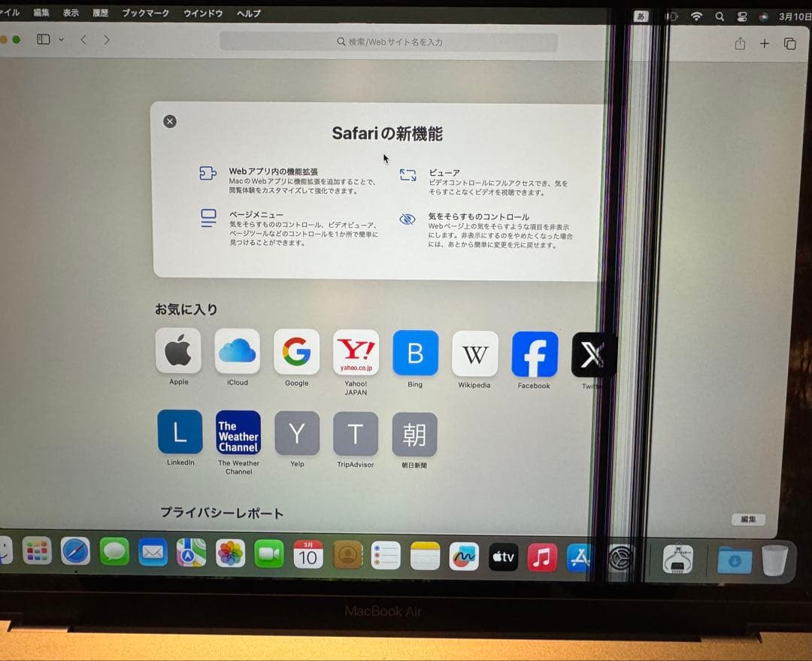The image size is (812, 661).
Task: Open Maps from the Dock
Action: (192, 553)
